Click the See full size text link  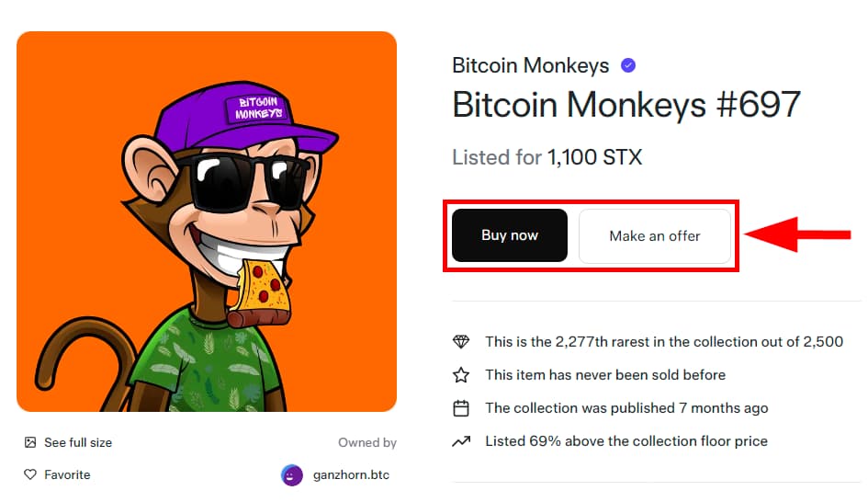click(x=78, y=442)
